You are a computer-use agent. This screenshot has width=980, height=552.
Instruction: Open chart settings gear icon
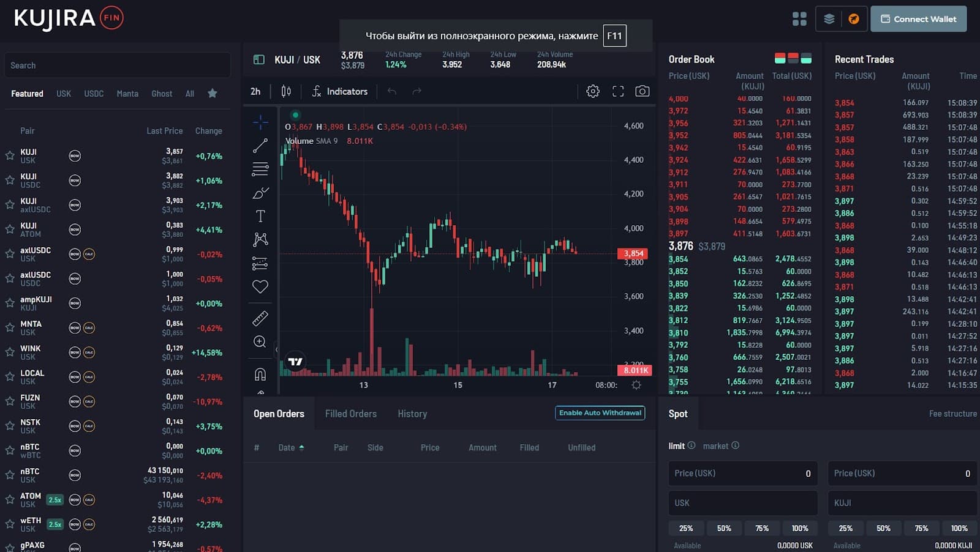coord(592,91)
